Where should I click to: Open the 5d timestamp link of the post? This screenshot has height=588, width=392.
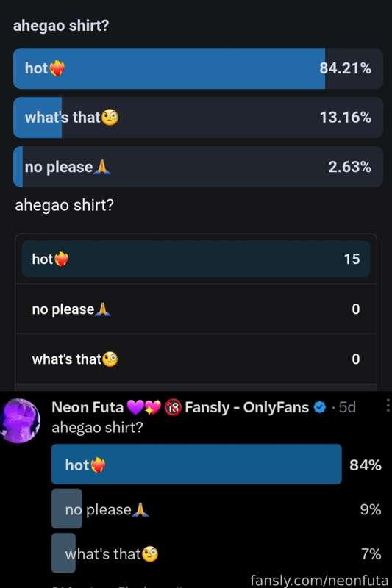click(347, 407)
